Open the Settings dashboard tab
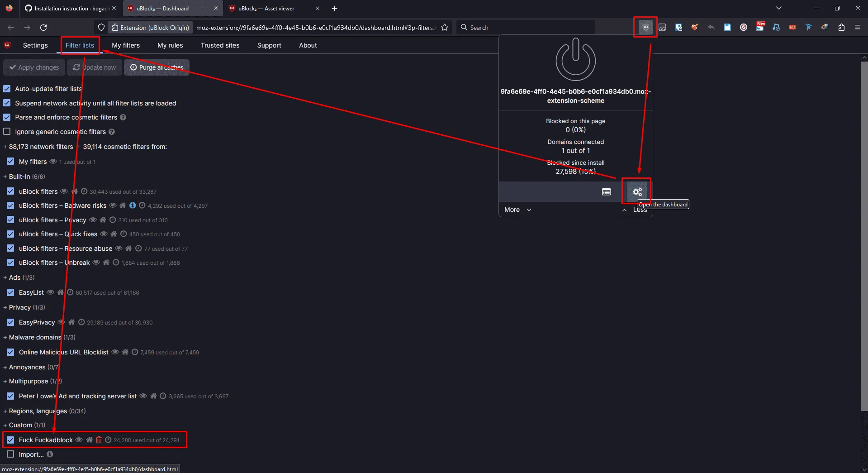The height and width of the screenshot is (473, 868). [x=35, y=45]
